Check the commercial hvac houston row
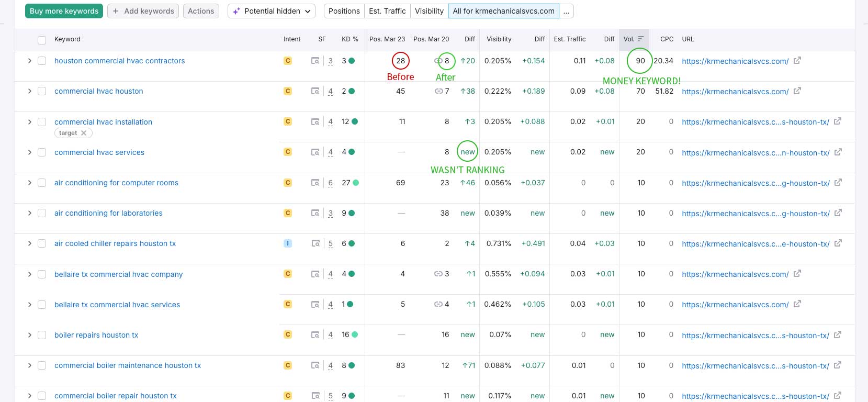This screenshot has height=402, width=868. pos(42,91)
